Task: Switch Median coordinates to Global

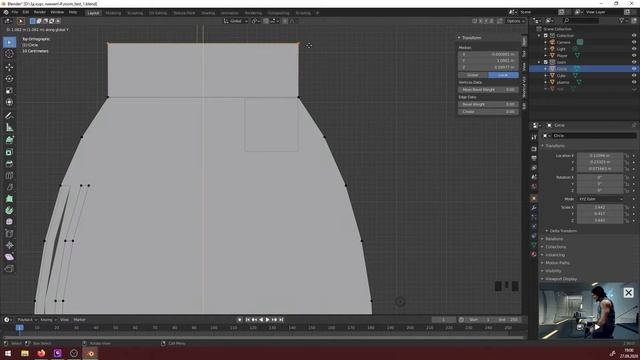Action: [473, 75]
